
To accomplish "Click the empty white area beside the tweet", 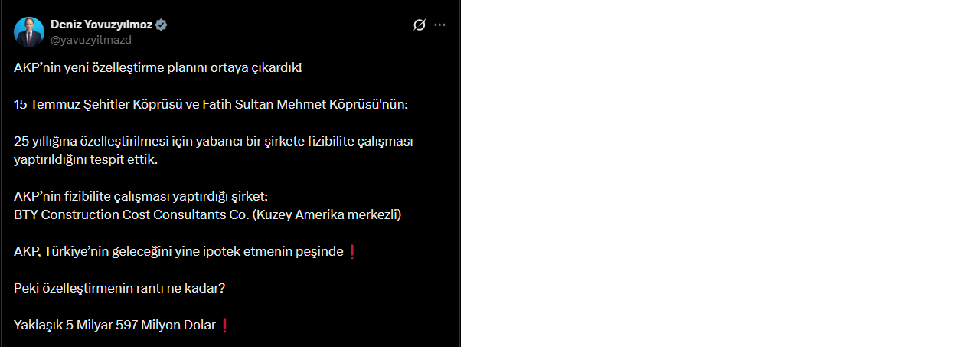I will click(x=720, y=173).
